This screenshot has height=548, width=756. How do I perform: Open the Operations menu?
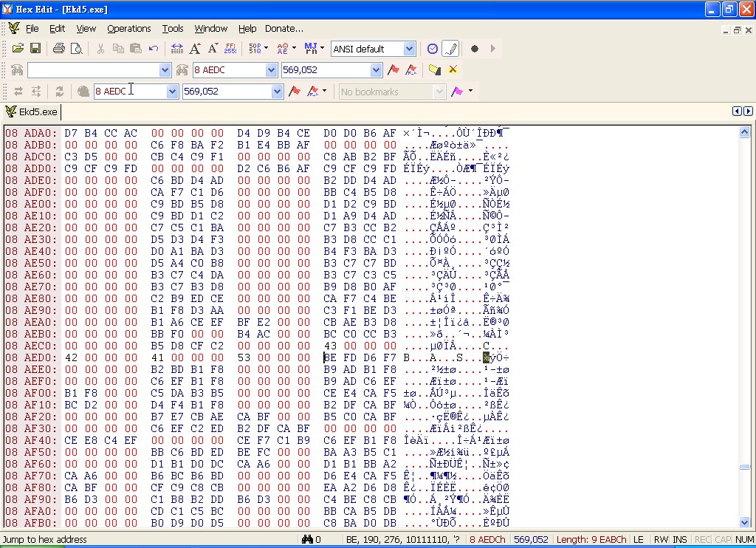tap(129, 29)
